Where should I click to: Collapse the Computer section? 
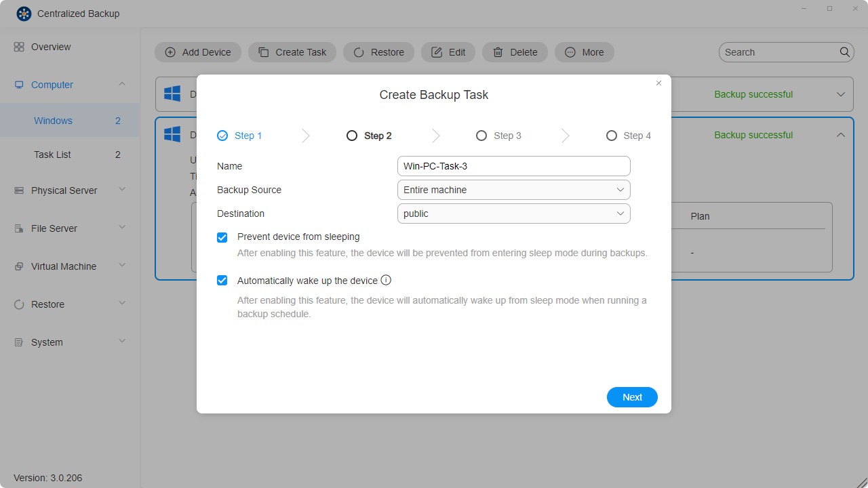click(x=122, y=84)
